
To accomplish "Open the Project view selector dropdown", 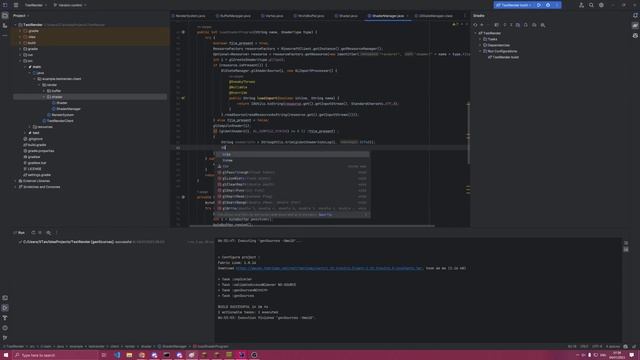I will 21,16.
